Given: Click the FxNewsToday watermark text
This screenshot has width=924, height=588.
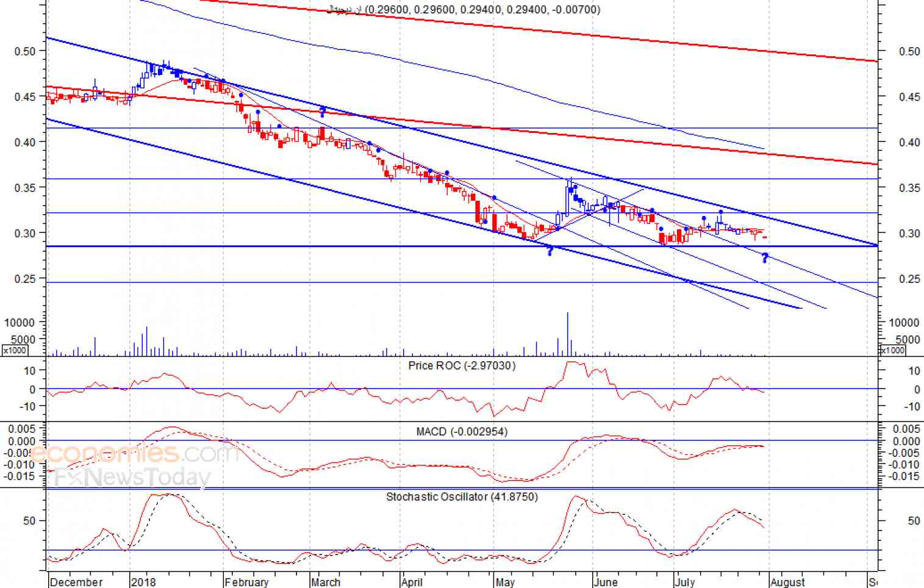Looking at the screenshot, I should (131, 478).
